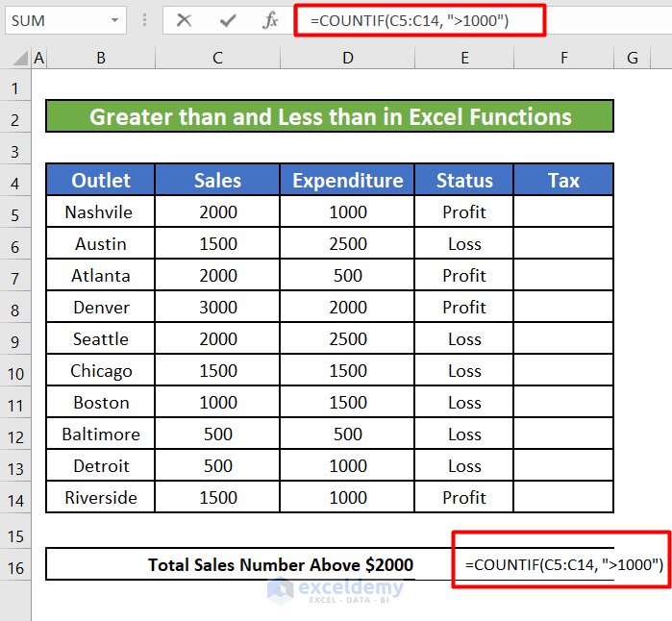
Task: Select Detroit's Loss status cell
Action: coord(464,465)
